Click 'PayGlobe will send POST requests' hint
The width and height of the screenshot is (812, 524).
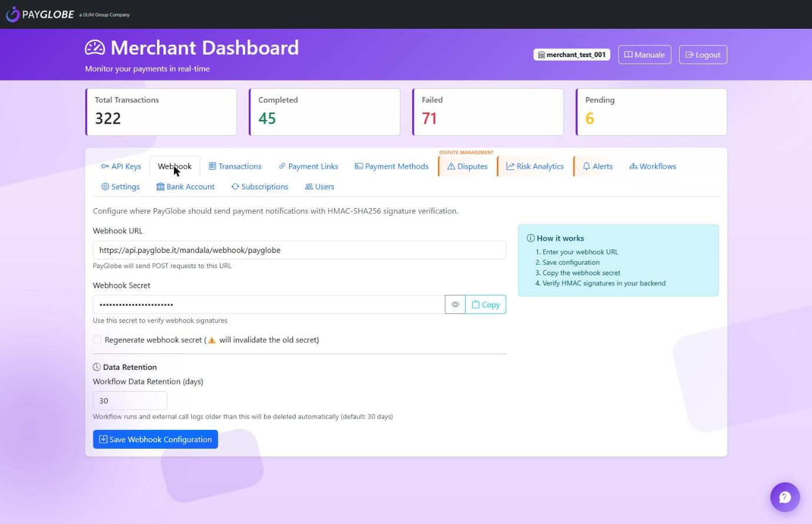coord(162,266)
